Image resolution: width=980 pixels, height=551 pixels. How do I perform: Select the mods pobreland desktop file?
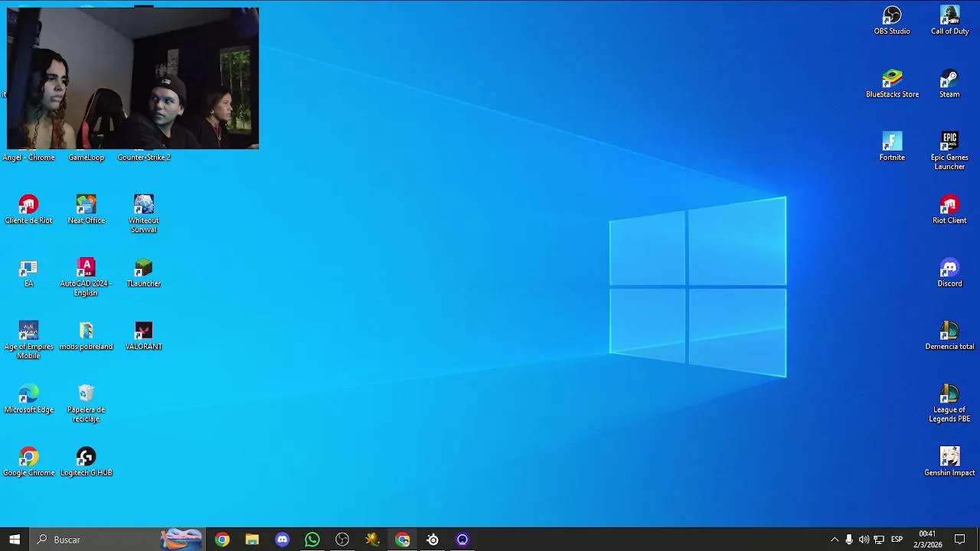(86, 336)
